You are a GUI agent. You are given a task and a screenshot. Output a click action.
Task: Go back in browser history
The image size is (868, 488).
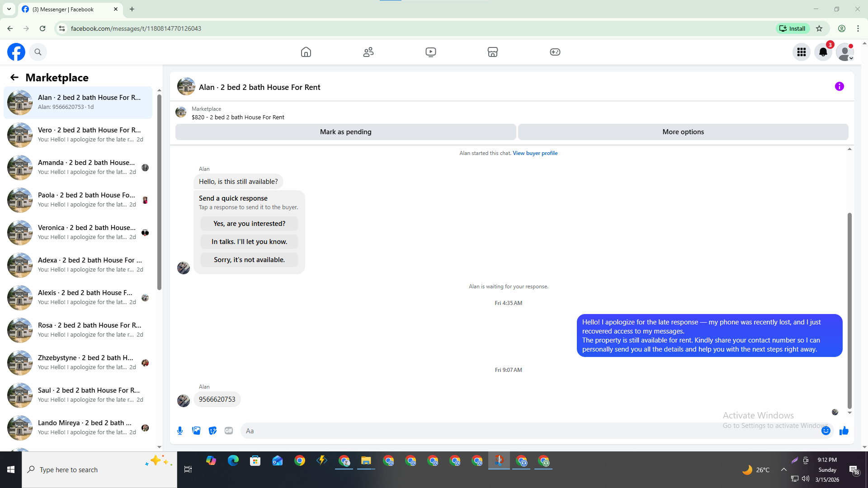click(x=10, y=28)
